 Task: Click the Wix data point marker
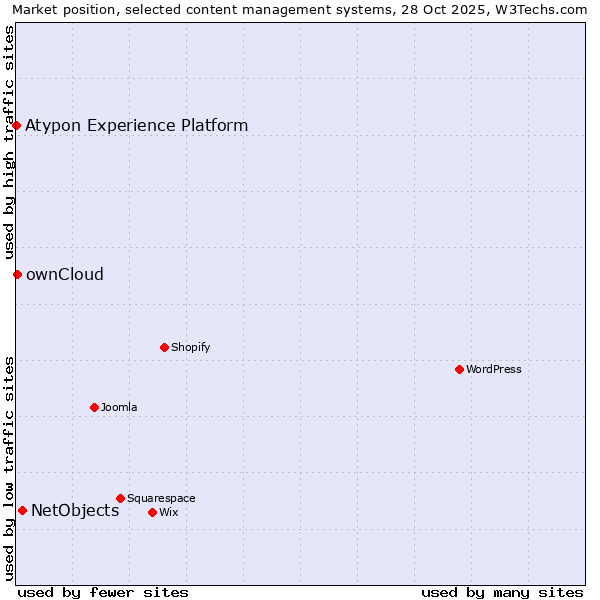coord(153,512)
